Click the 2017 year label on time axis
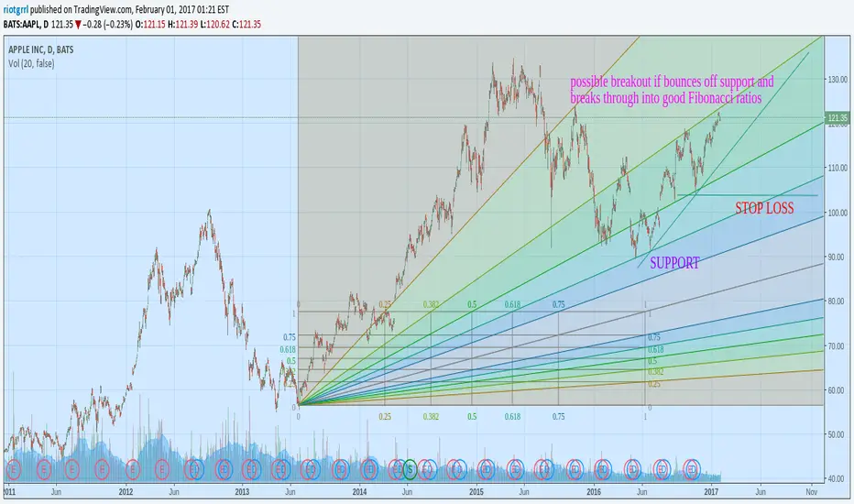Screen dimensions: 854x504 point(711,491)
